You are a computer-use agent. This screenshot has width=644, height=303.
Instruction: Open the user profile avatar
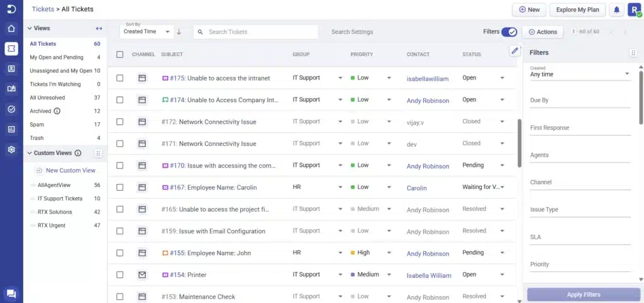coord(635,10)
